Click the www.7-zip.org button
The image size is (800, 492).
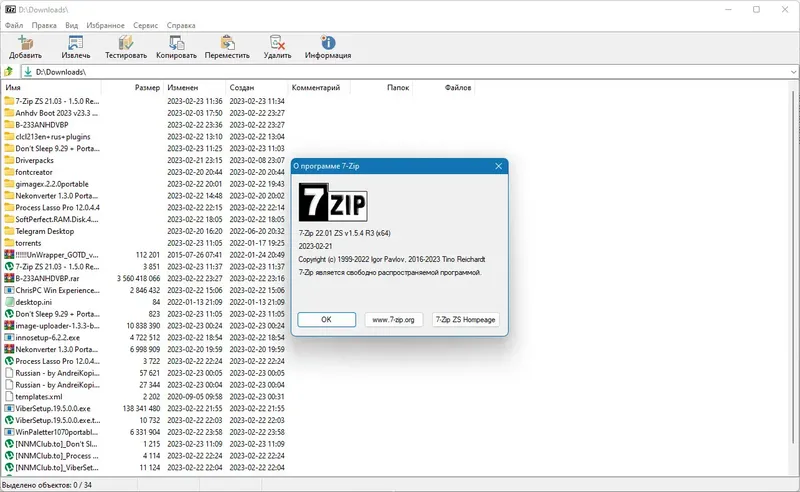pyautogui.click(x=393, y=319)
